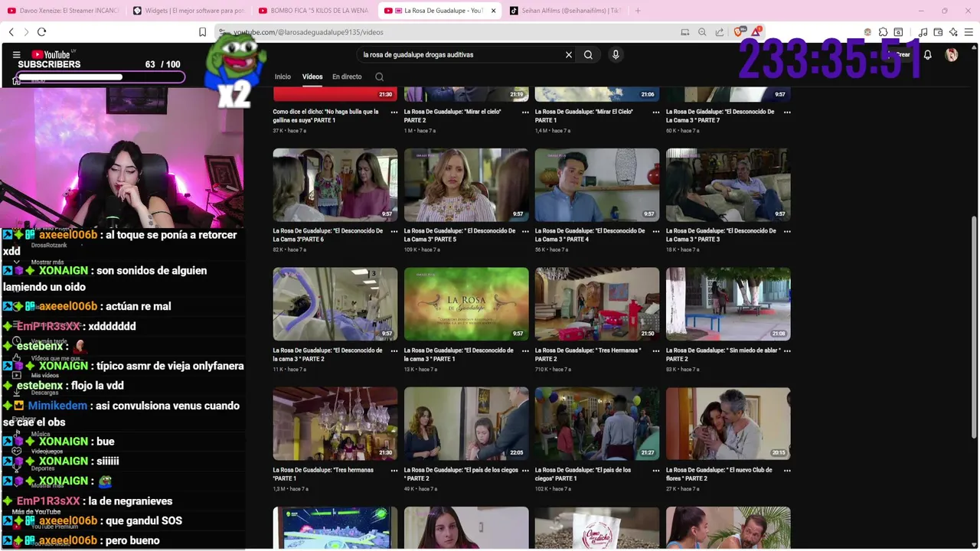
Task: Open title "El Desconocido De La Cama 3 PARTE 3"
Action: click(720, 235)
